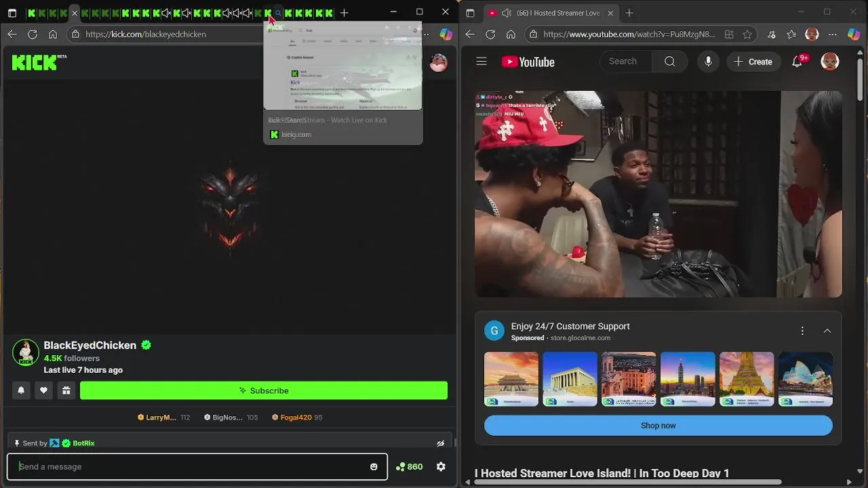The height and width of the screenshot is (488, 868).
Task: Open the tab actions menu in YouTube window
Action: click(x=470, y=13)
